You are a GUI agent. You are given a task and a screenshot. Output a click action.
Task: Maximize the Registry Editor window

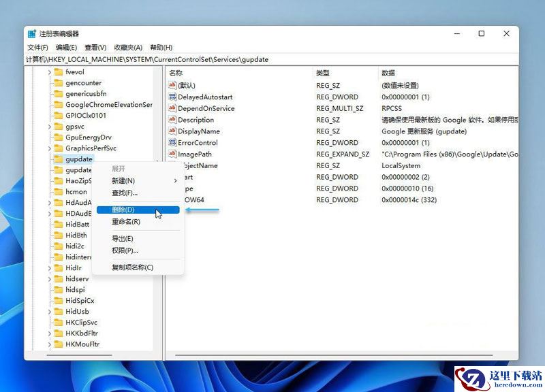[482, 33]
